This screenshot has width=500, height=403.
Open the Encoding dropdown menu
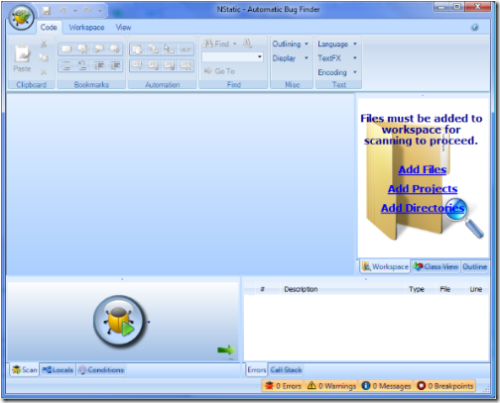(x=337, y=72)
